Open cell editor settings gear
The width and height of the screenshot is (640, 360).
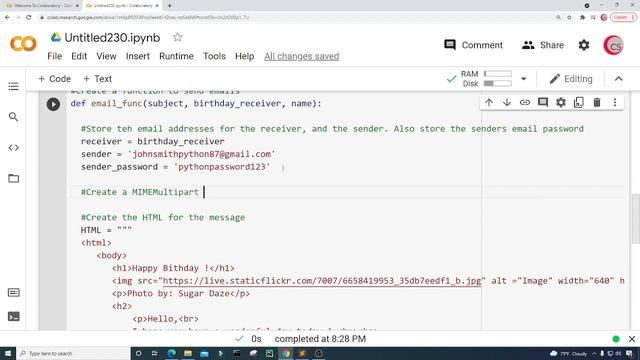click(561, 102)
